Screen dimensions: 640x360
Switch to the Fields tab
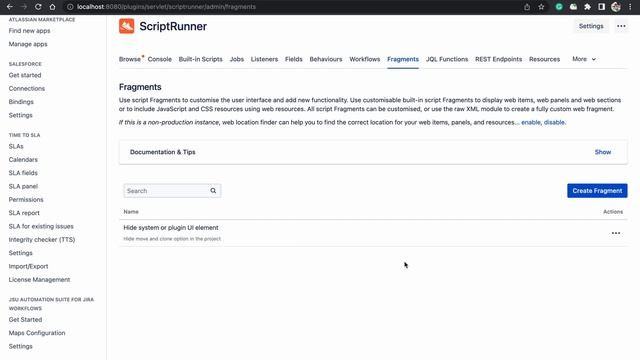293,59
